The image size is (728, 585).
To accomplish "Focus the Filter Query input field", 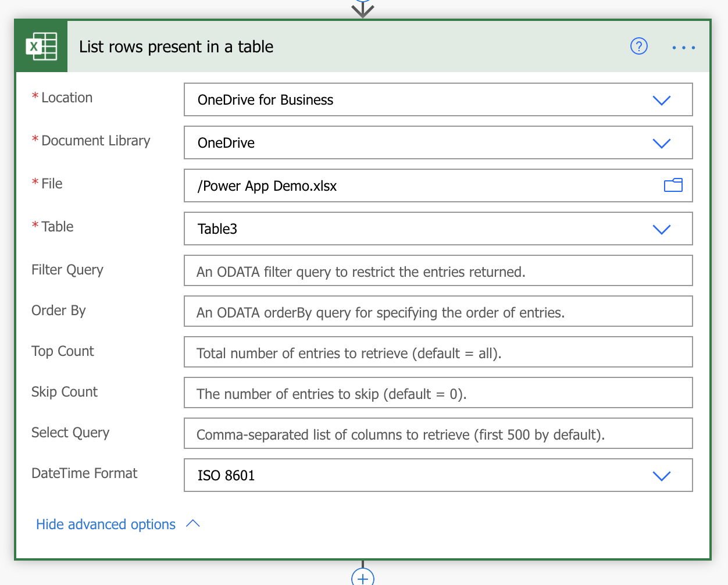I will click(x=438, y=270).
